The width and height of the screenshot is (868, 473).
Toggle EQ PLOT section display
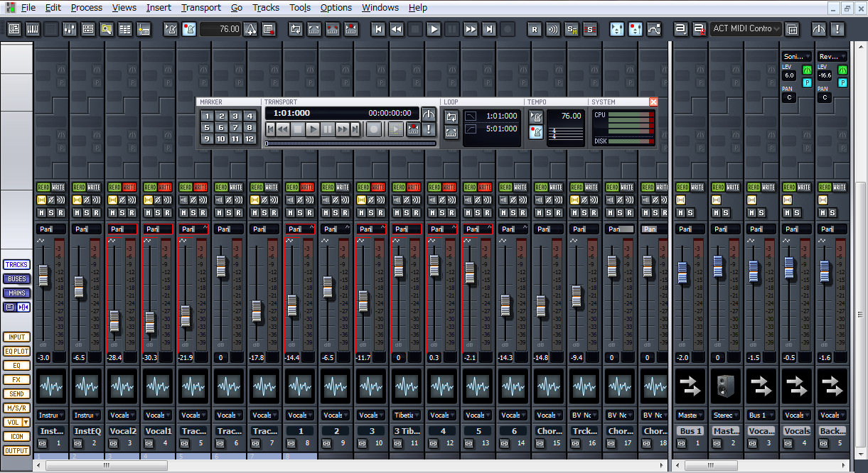pos(16,352)
